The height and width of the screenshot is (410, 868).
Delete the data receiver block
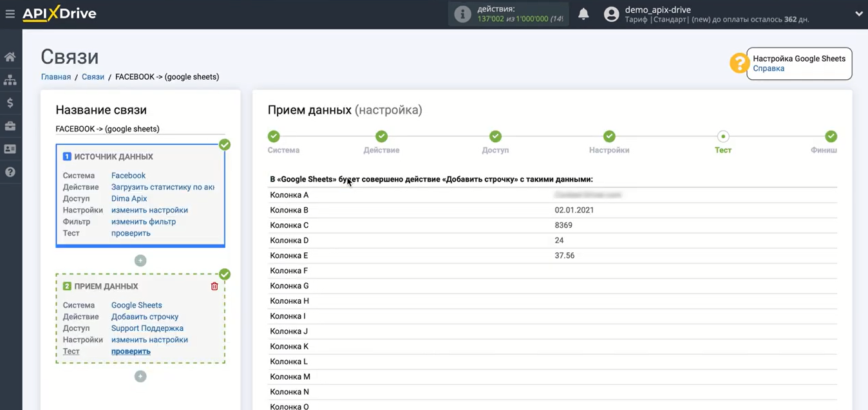(x=214, y=286)
